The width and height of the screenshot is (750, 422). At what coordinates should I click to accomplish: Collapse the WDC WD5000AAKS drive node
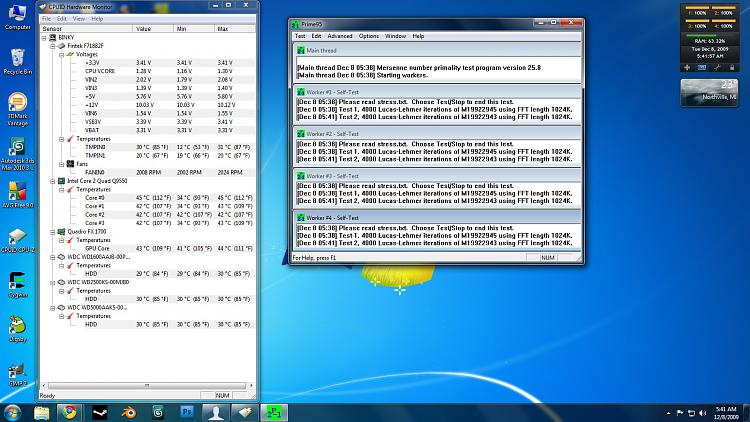(53, 308)
